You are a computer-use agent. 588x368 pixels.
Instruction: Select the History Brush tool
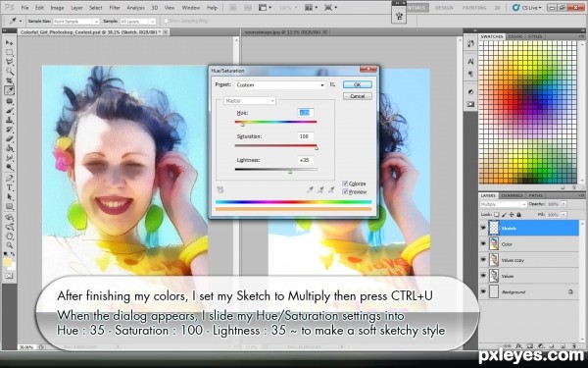click(9, 130)
